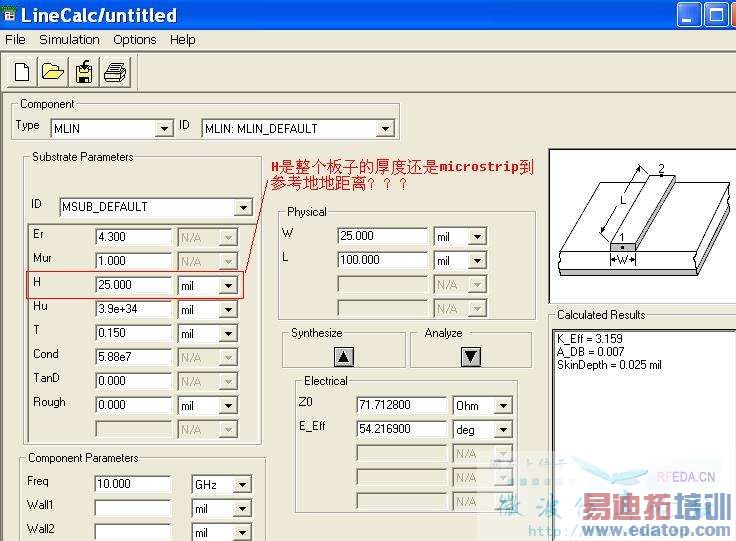Expand the component ID MLIN_DEFAULT dropdown

point(385,129)
